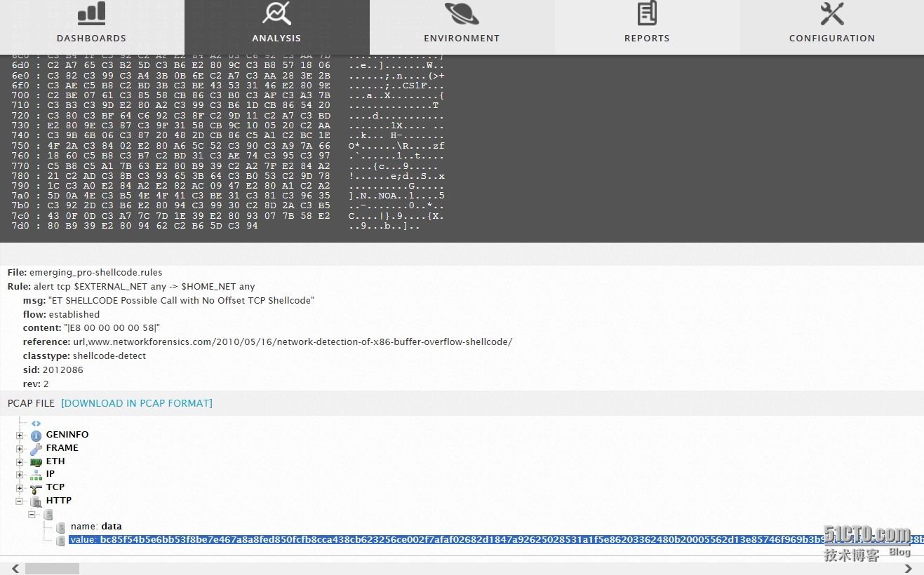Click the Configuration wrench-and-screwdriver icon
Viewport: 924px width, 575px height.
832,13
